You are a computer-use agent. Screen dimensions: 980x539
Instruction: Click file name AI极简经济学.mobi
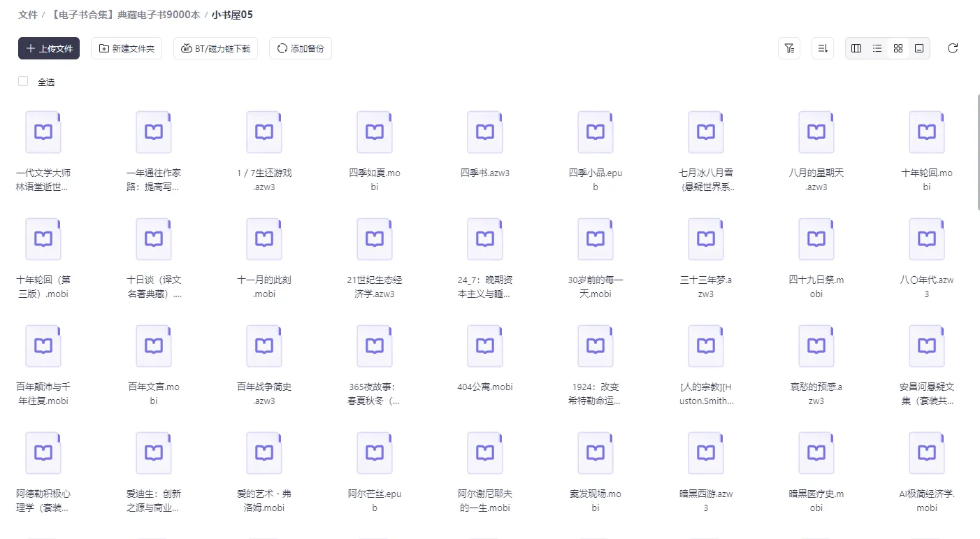(x=927, y=501)
